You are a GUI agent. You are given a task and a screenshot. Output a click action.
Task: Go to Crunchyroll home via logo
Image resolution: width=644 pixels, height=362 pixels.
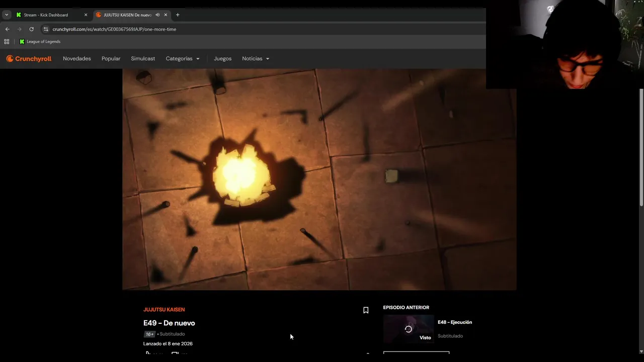[29, 59]
